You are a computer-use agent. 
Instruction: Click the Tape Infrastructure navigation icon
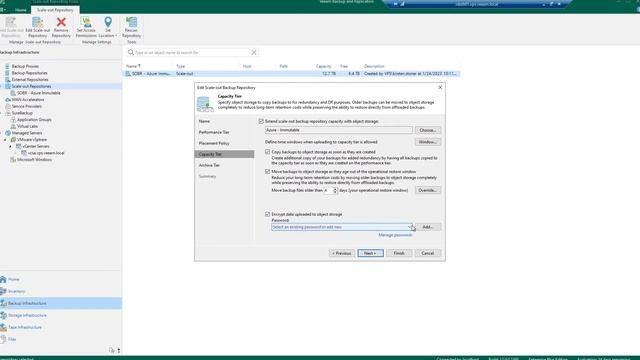tap(3, 327)
